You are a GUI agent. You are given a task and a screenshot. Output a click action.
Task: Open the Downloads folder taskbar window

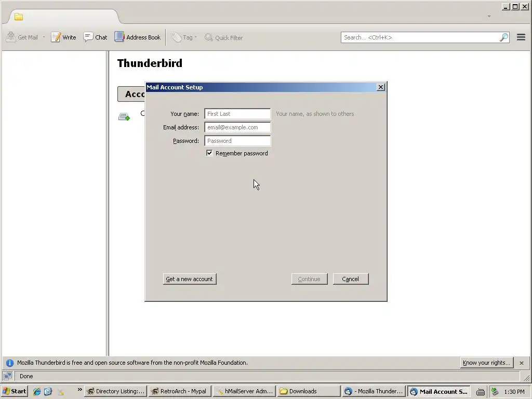tap(309, 391)
